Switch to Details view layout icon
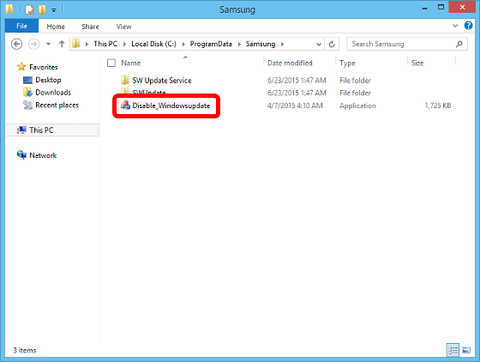This screenshot has width=480, height=362. click(x=453, y=350)
